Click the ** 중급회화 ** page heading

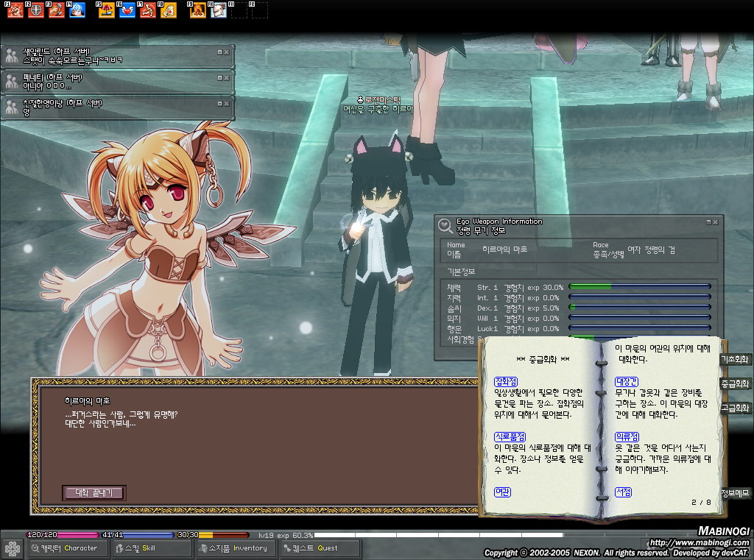[543, 360]
